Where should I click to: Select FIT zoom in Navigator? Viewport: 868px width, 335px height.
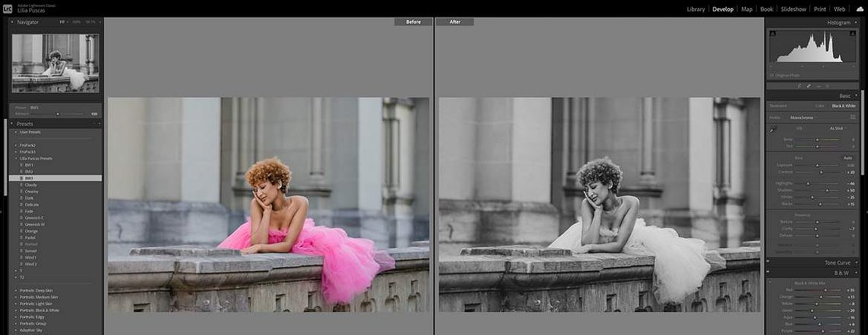pyautogui.click(x=62, y=22)
